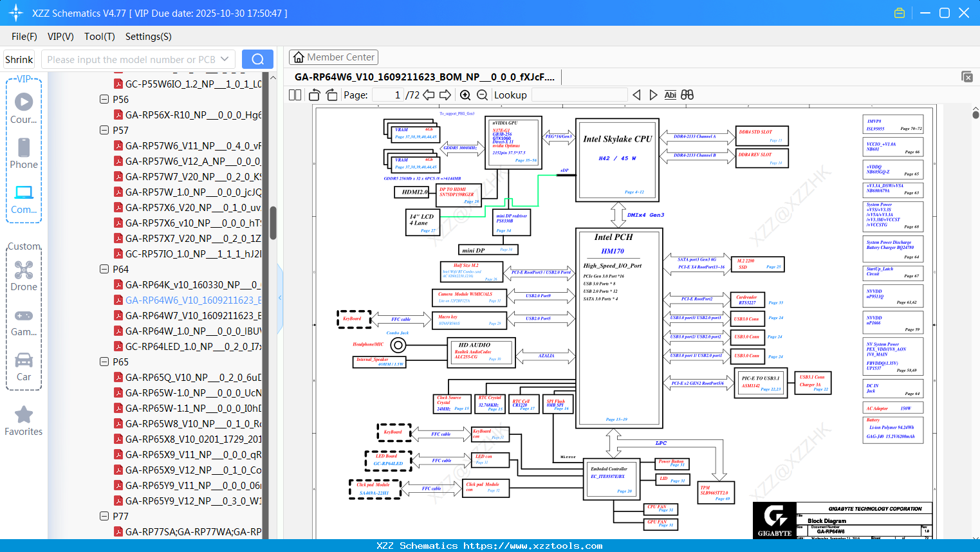
Task: Collapse the file tree panel with the side arrow
Action: coord(280,297)
